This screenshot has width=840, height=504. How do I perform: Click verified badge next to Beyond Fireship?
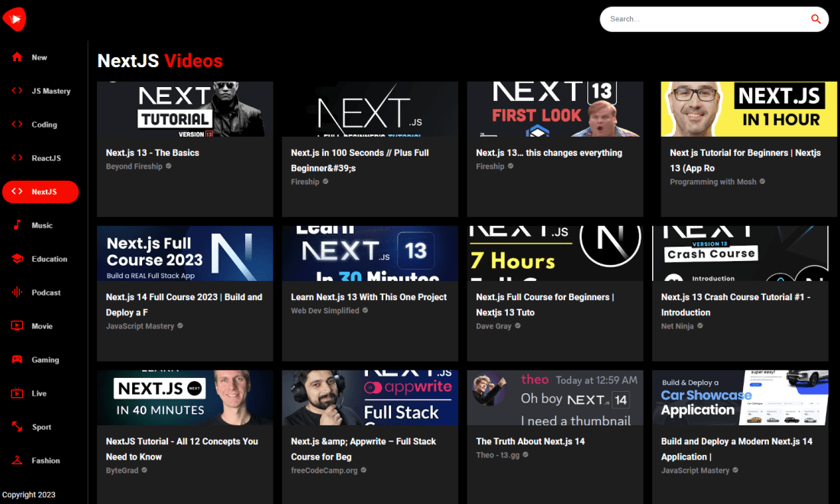point(169,166)
